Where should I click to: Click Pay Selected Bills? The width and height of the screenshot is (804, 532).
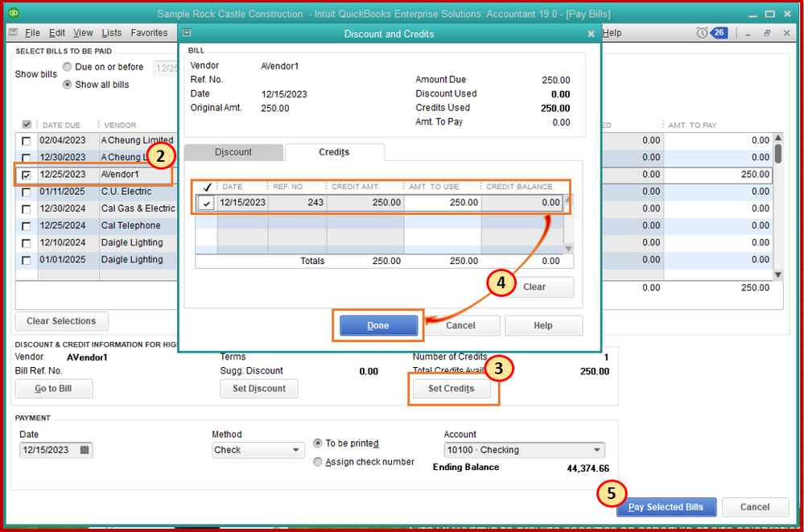[666, 507]
